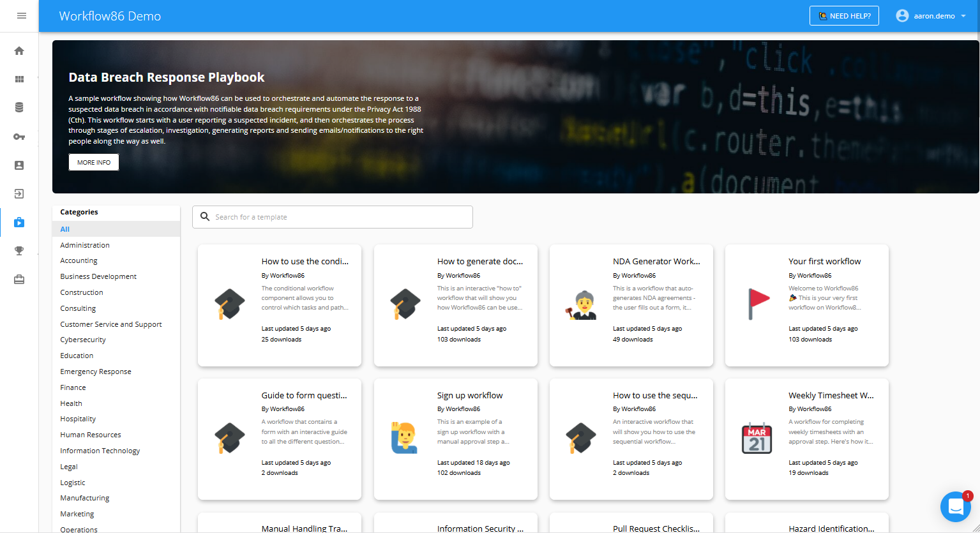
Task: Open the hamburger navigation menu
Action: (22, 16)
